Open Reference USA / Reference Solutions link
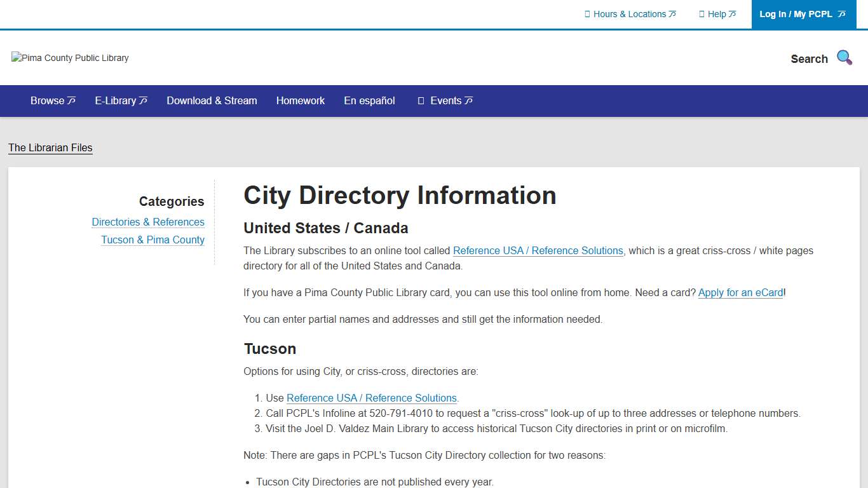 (x=538, y=250)
